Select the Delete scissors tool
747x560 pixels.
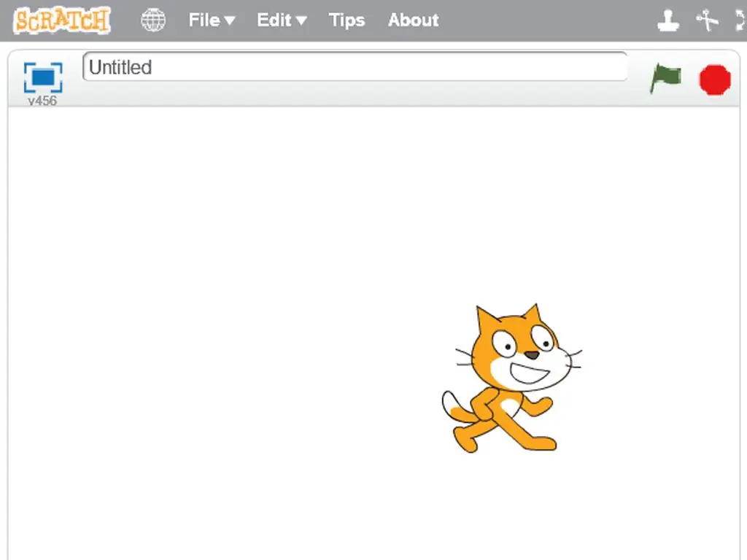click(x=708, y=20)
